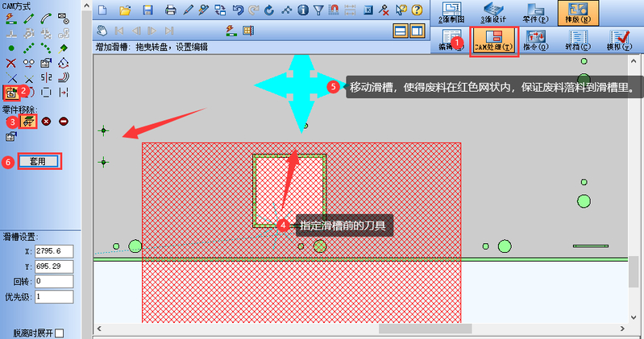644x339 pixels.
Task: Print using the printer toolbar icon
Action: click(x=170, y=10)
